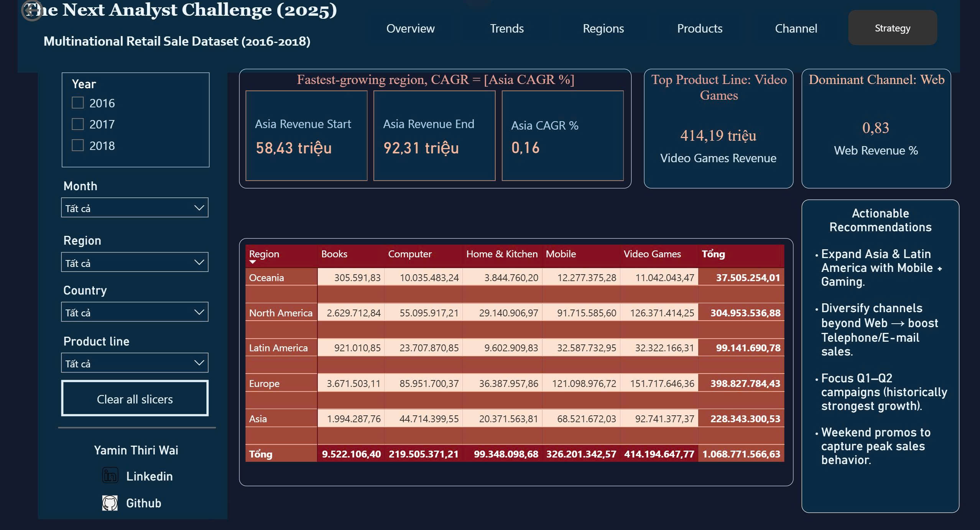Screen dimensions: 980x530
Task: Click grand total 1.068.771.566,63
Action: 741,454
